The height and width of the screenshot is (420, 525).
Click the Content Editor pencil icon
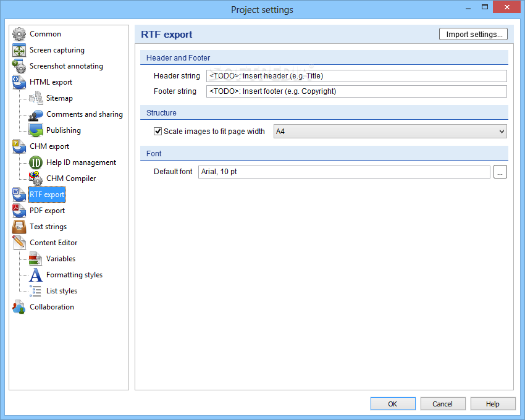pyautogui.click(x=19, y=243)
